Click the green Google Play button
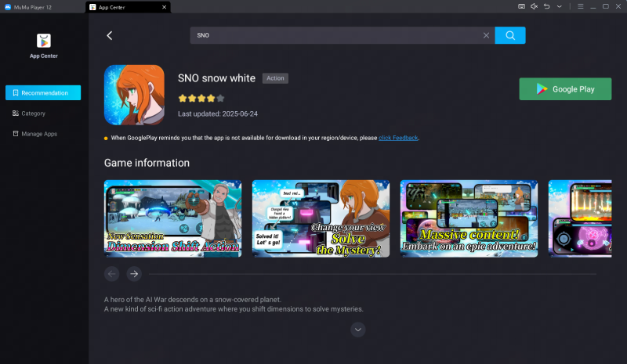The image size is (627, 364). (565, 89)
